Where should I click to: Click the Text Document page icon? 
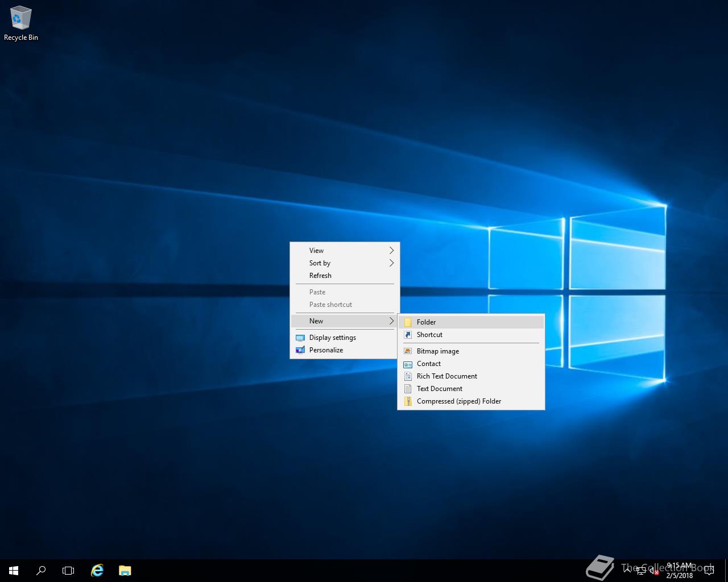(x=408, y=389)
